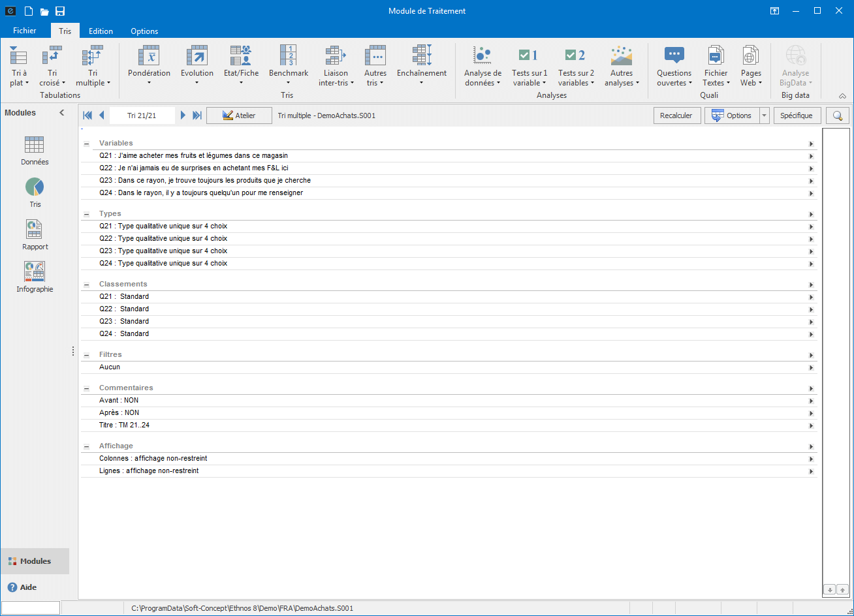Switch to the Edition ribbon tab

[x=101, y=31]
